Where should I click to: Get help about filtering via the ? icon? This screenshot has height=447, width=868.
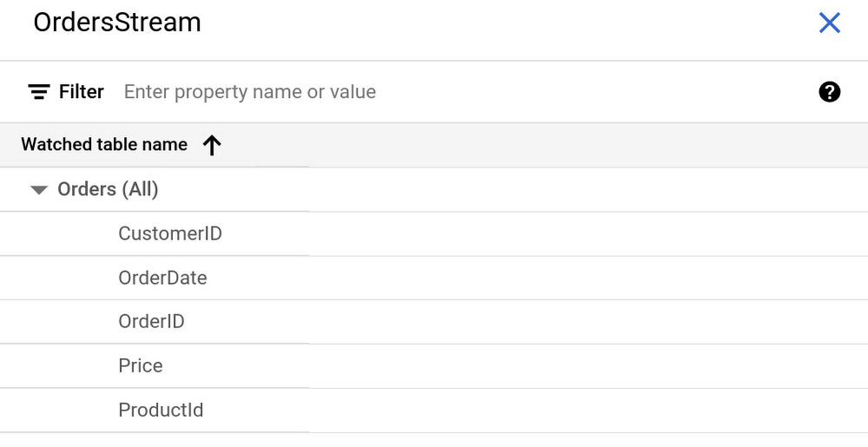(829, 92)
